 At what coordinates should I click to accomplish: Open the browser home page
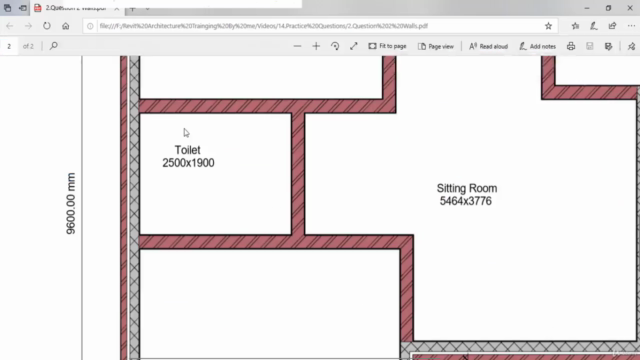66,26
